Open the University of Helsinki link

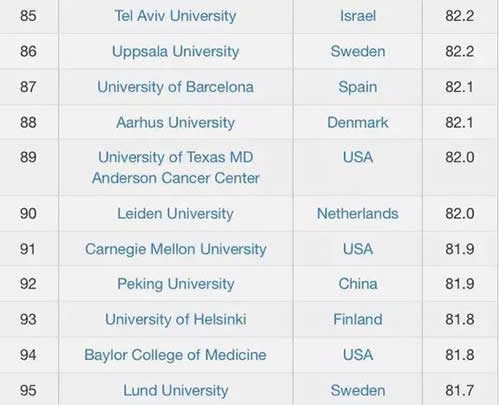175,319
